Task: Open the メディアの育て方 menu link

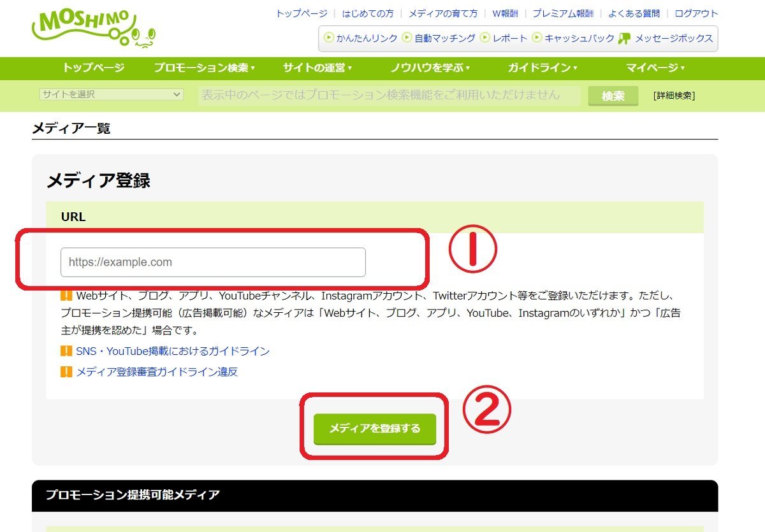Action: [x=441, y=13]
